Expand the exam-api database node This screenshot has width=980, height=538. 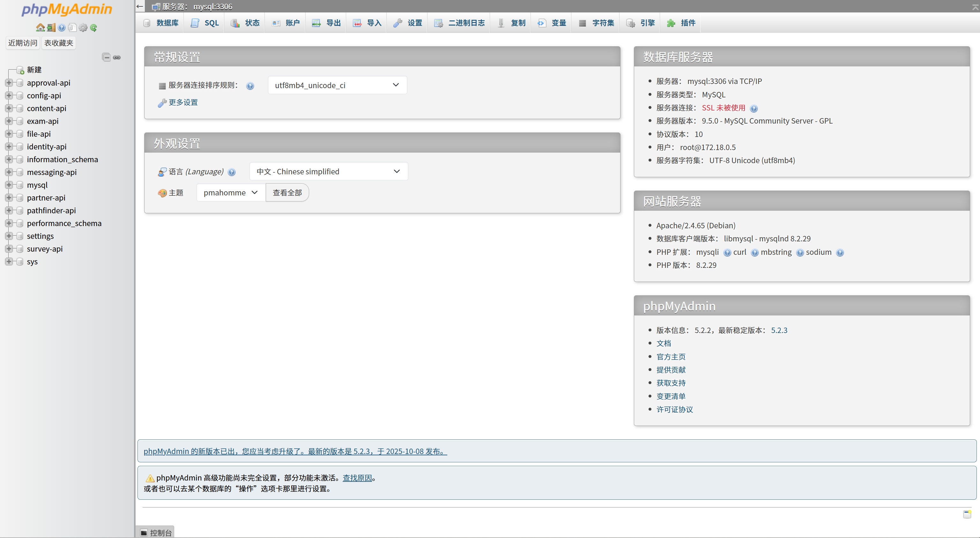8,121
